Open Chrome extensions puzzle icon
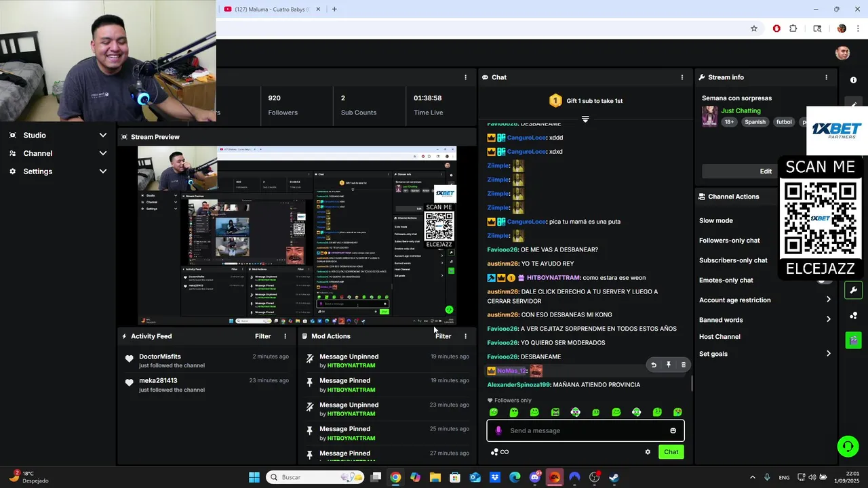The height and width of the screenshot is (488, 868). click(793, 28)
